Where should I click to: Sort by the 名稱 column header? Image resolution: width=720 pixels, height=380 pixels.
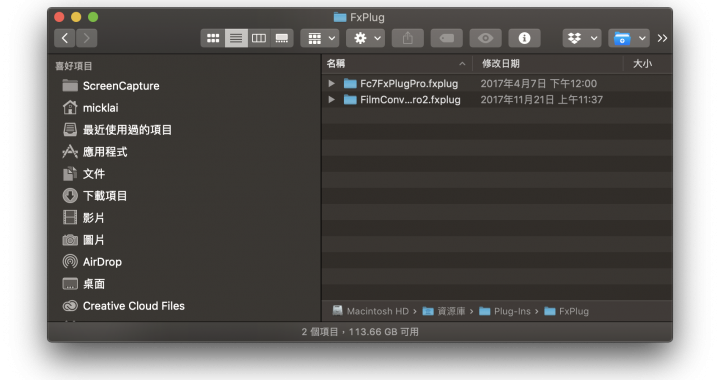pyautogui.click(x=397, y=64)
